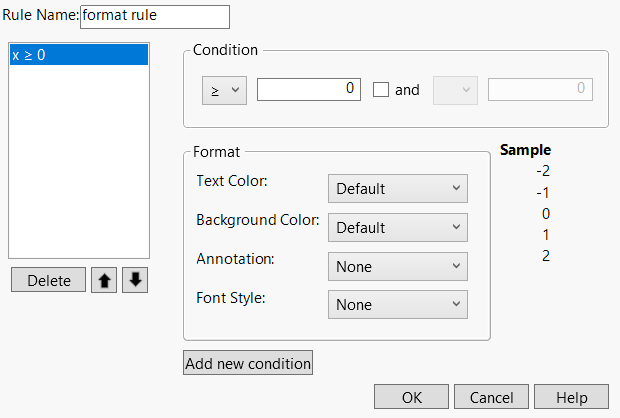
Task: Open Help for format rules
Action: click(x=571, y=397)
